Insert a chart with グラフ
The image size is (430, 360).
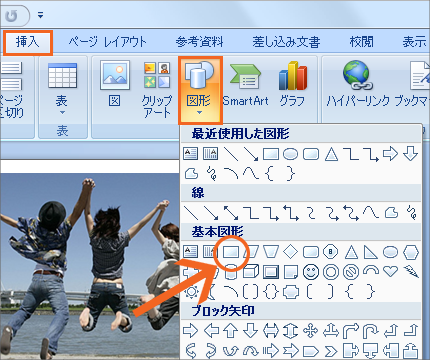click(292, 83)
